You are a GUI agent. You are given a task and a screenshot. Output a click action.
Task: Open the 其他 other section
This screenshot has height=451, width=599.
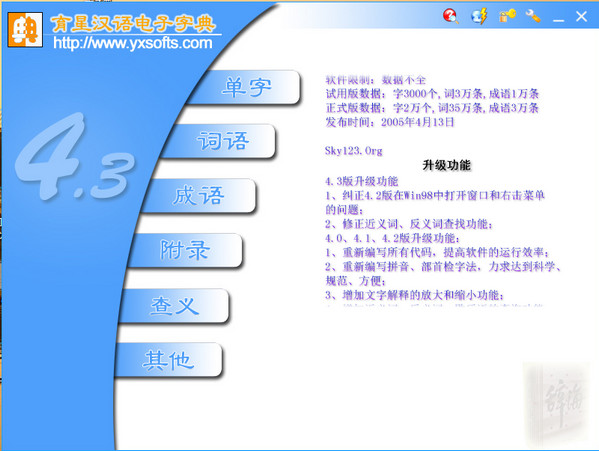[168, 360]
